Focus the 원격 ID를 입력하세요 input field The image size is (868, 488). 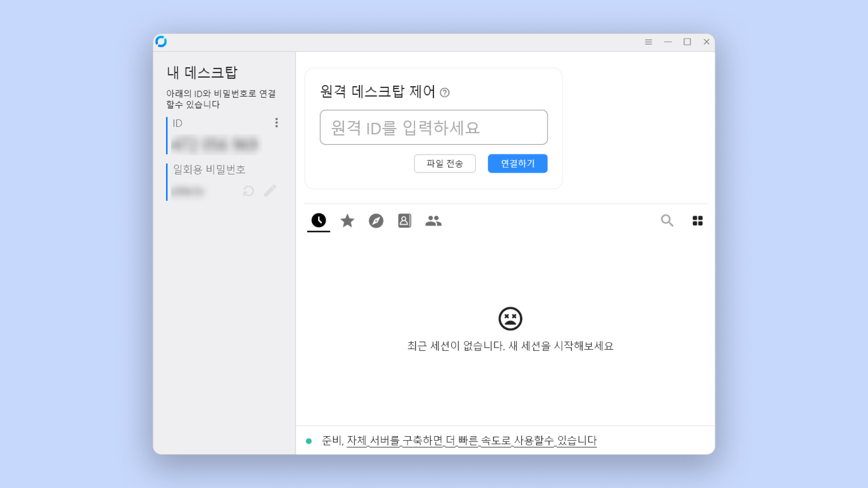(x=433, y=127)
